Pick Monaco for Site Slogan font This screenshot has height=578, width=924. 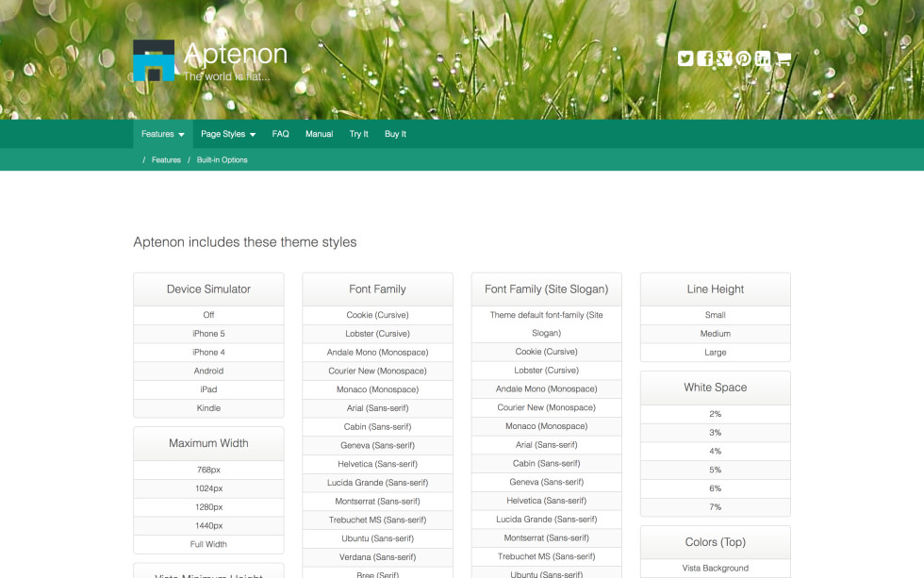(546, 426)
